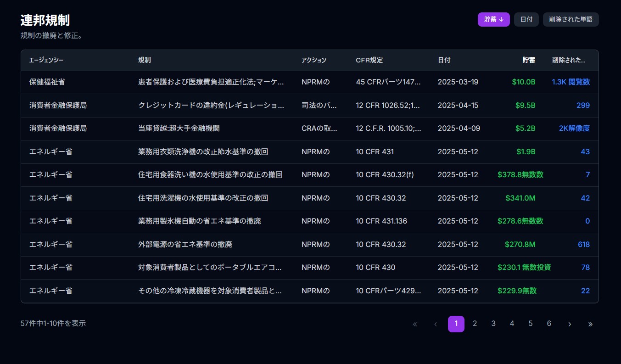This screenshot has width=621, height=364.
Task: Click the 連邦規制 page heading
Action: (x=45, y=20)
